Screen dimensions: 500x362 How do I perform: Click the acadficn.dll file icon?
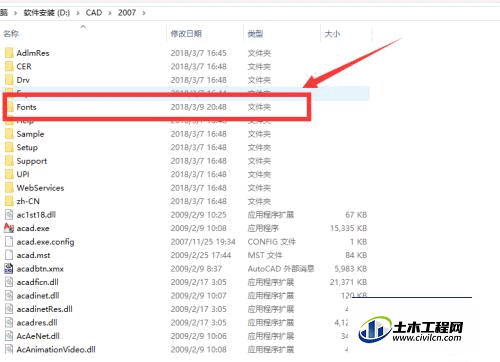pyautogui.click(x=9, y=282)
